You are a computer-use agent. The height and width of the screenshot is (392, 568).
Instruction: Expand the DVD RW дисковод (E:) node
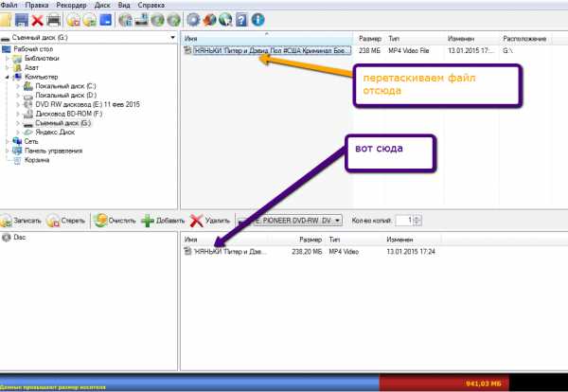pyautogui.click(x=18, y=105)
